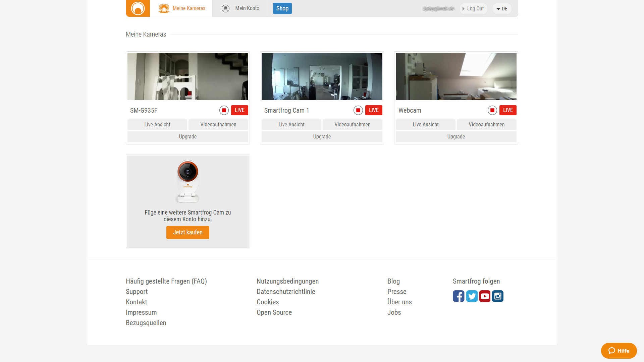Open Videoaufnahmen for Smartfrog Cam 1
The width and height of the screenshot is (644, 362).
[352, 125]
